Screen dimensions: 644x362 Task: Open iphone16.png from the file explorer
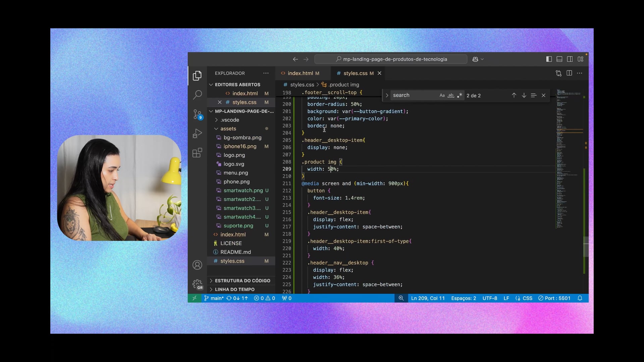tap(240, 146)
